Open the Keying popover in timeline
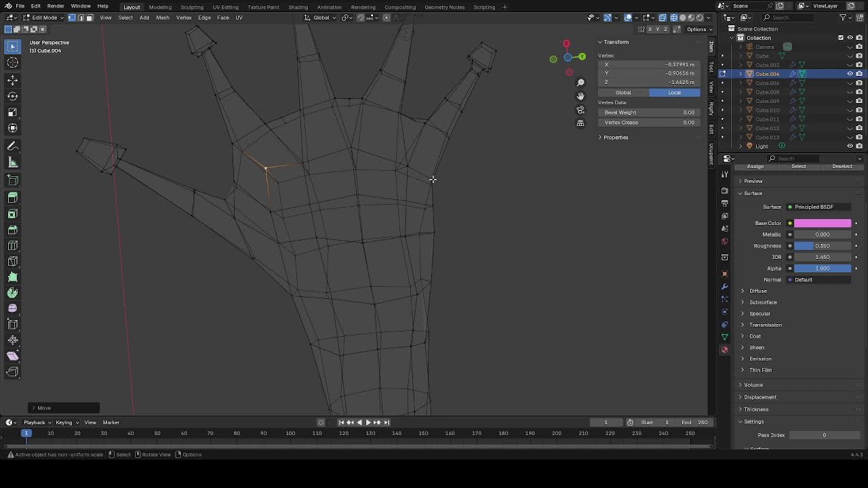The image size is (868, 488). 66,422
